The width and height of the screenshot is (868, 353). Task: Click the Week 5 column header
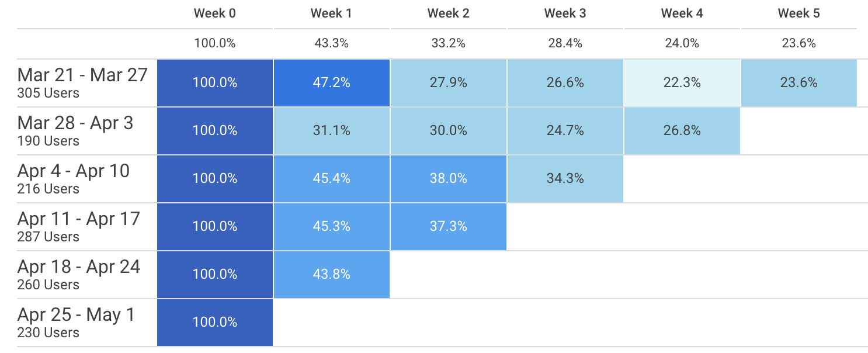(798, 13)
